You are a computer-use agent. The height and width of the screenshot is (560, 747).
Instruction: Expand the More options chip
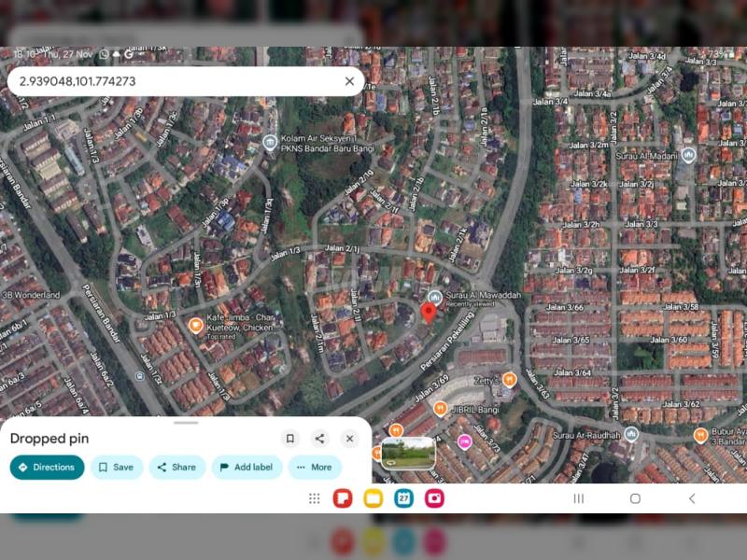314,468
